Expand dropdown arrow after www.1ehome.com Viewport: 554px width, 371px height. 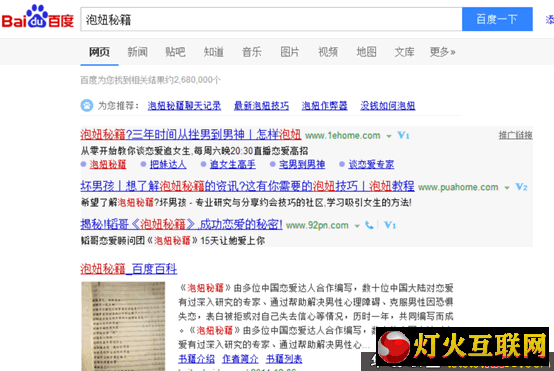point(389,136)
